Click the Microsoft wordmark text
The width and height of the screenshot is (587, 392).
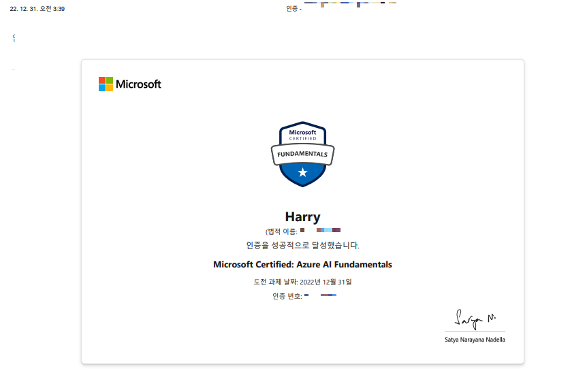tap(138, 84)
